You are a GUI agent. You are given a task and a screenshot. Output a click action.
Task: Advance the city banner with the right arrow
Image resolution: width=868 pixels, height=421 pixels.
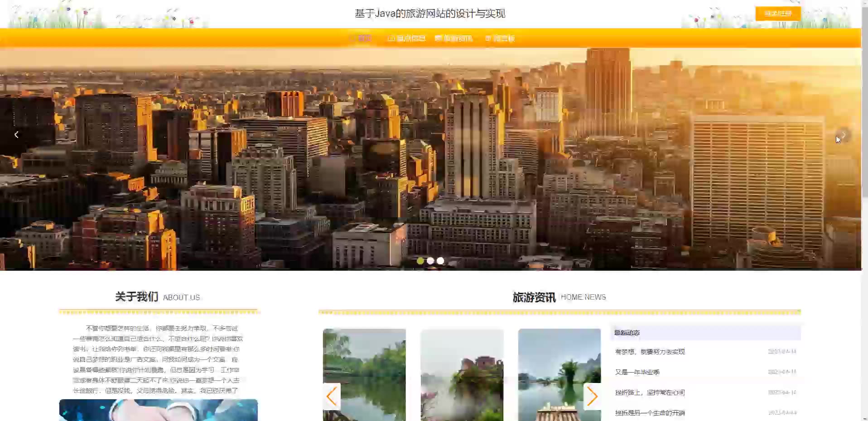844,135
